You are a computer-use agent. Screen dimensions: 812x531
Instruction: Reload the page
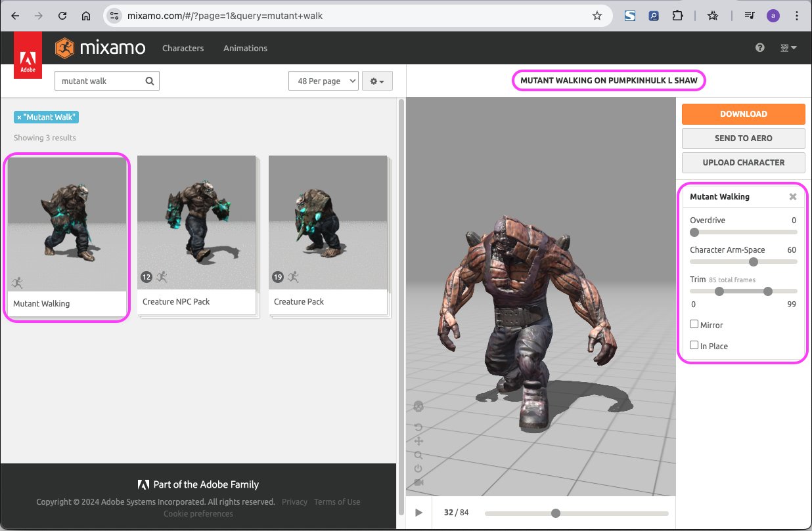pos(62,16)
